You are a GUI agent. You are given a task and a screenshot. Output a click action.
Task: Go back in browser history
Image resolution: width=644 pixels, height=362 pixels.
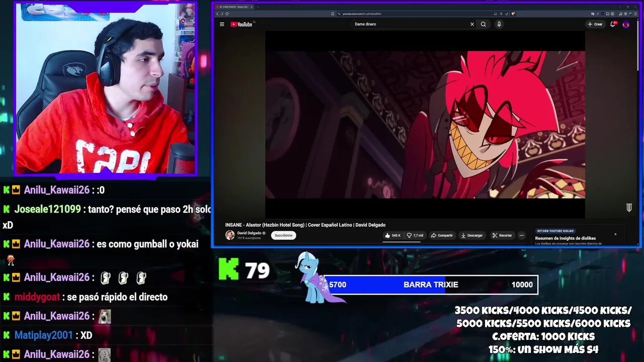[217, 14]
